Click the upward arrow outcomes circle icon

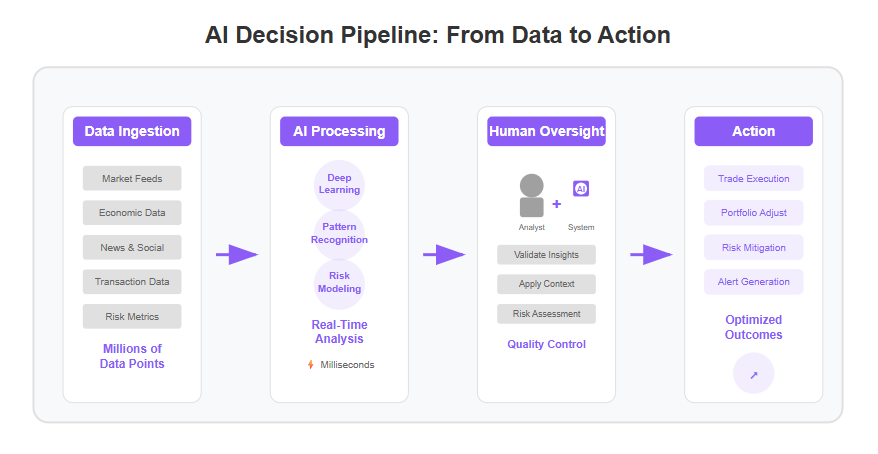[754, 373]
